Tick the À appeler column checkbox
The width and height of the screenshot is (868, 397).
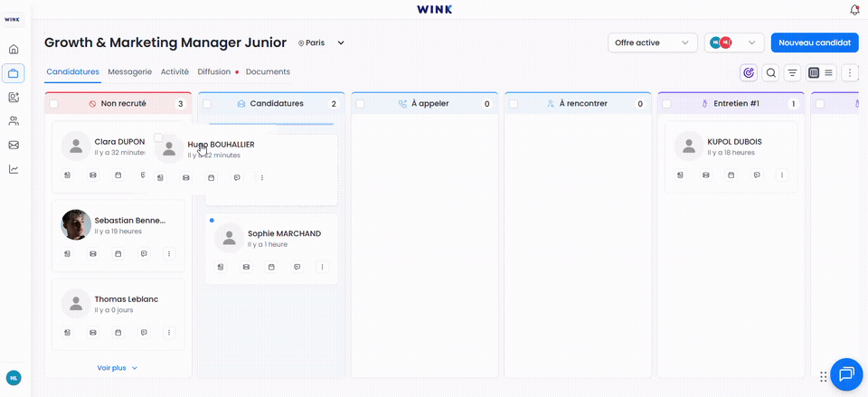pos(360,103)
